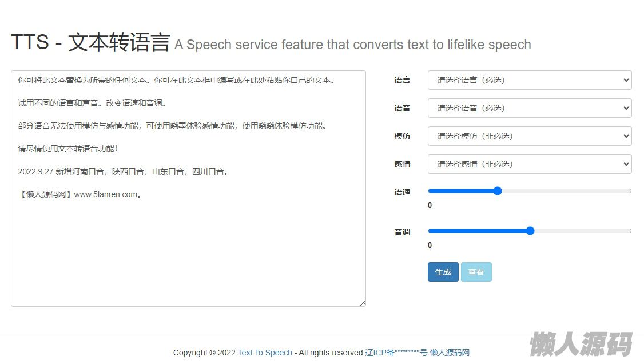Screen dimensions: 644x364
Task: Click the 懒人源码 watermark logo
Action: [581, 343]
